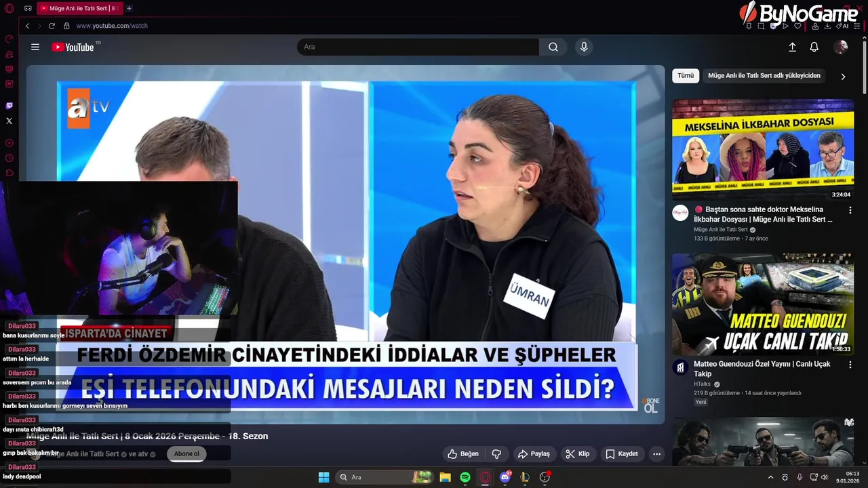Screen dimensions: 868x488
Task: Open YouTube create/upload button
Action: [x=792, y=47]
